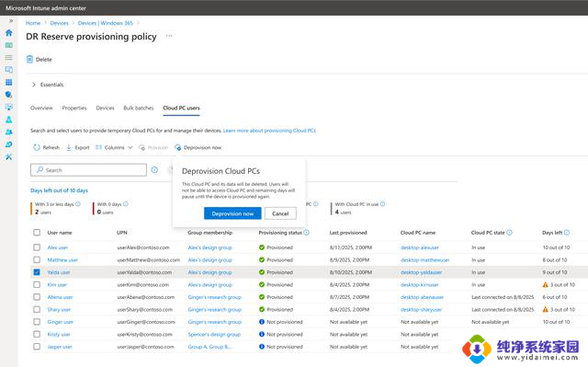Viewport: 588px width, 367px height.
Task: Select the Abena user row checkbox
Action: pyautogui.click(x=37, y=297)
